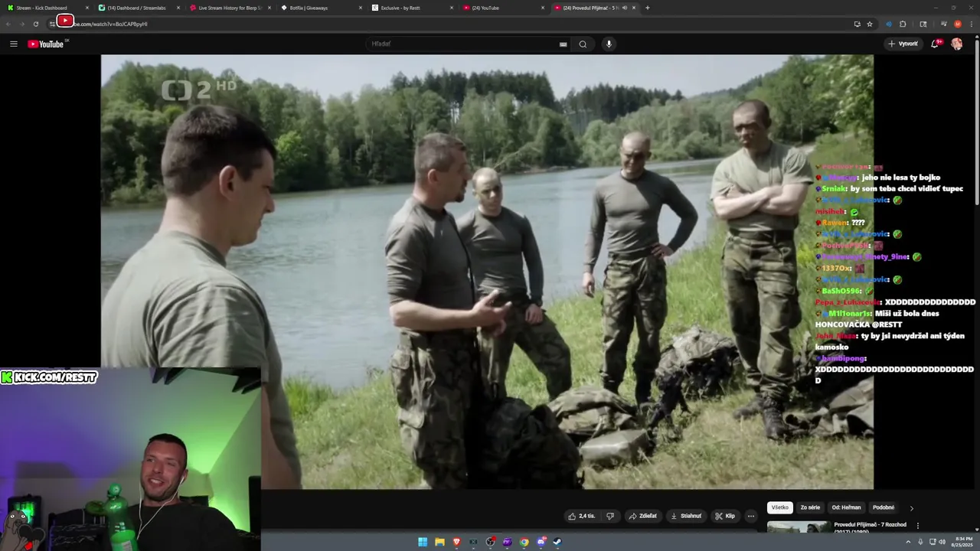Click the Stiahnuť download button

tap(686, 516)
